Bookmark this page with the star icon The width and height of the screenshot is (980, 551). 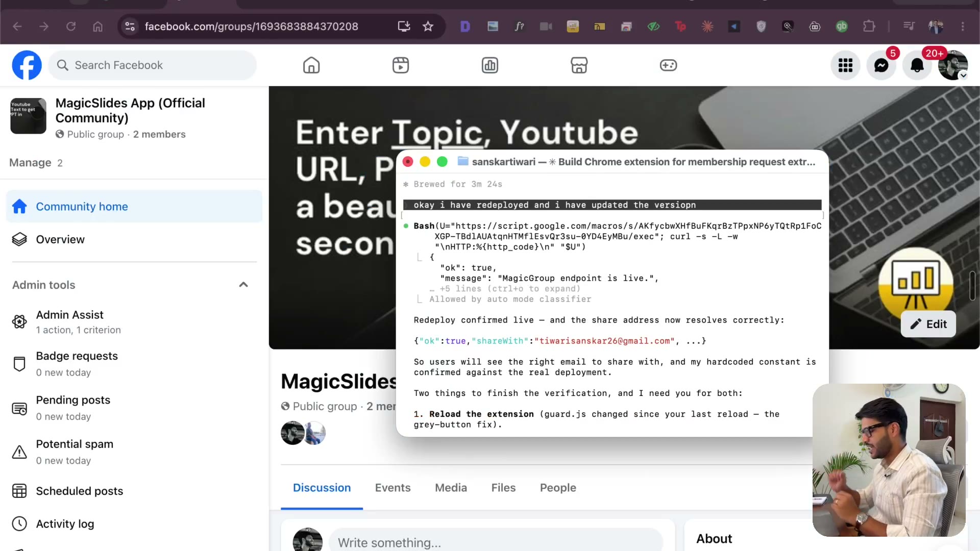click(428, 26)
